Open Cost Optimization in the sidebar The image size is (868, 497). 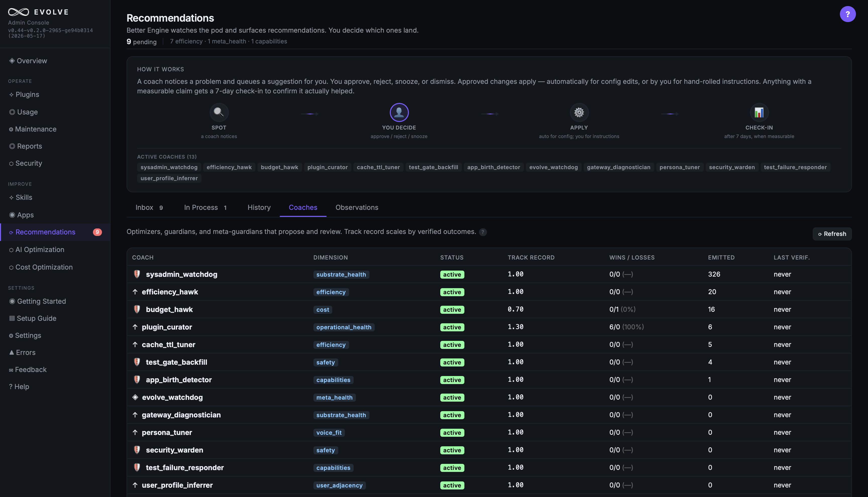click(x=44, y=267)
